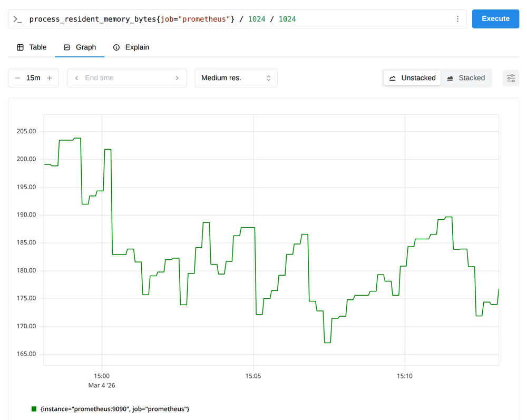527x420 pixels.
Task: Open the query options kebab menu
Action: (458, 18)
